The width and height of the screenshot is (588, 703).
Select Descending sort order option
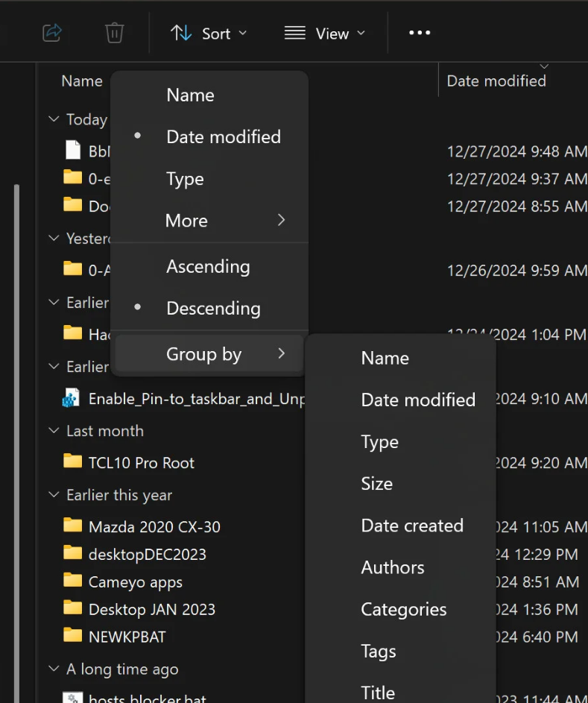tap(213, 308)
